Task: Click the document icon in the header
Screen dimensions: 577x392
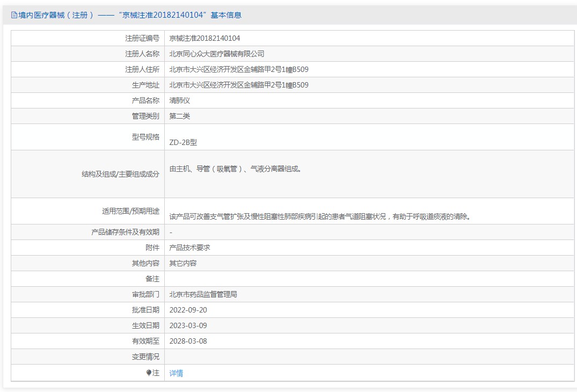Action: coord(14,15)
